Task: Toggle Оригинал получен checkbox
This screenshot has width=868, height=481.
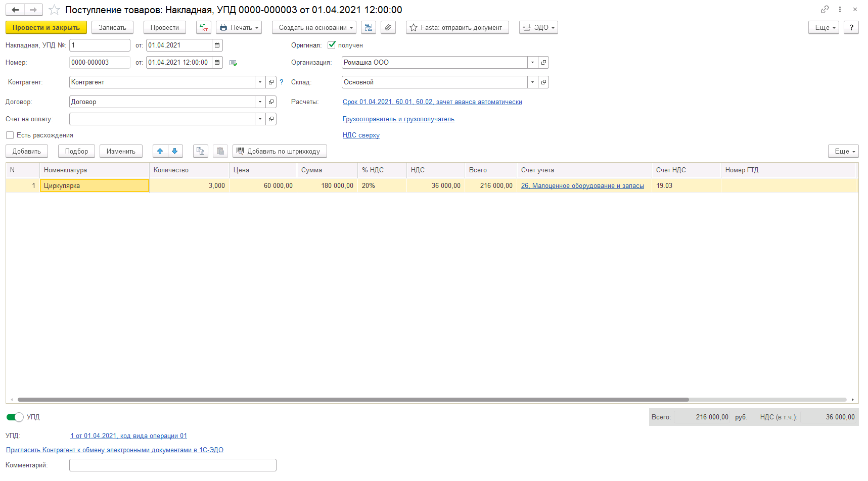Action: [332, 45]
